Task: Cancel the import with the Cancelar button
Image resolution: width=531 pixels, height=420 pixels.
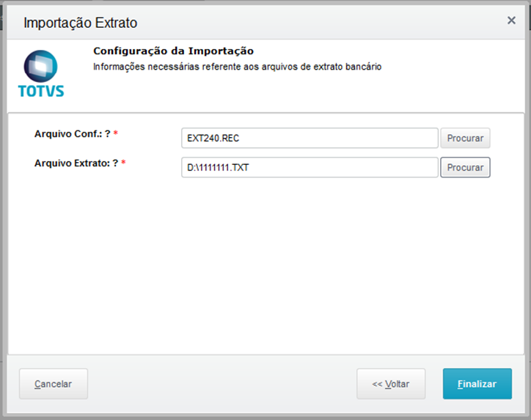Action: 53,384
